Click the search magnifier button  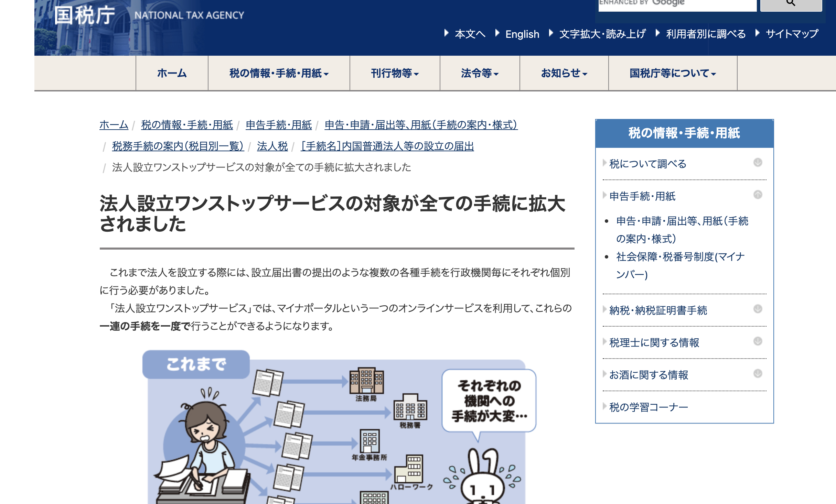pyautogui.click(x=791, y=4)
